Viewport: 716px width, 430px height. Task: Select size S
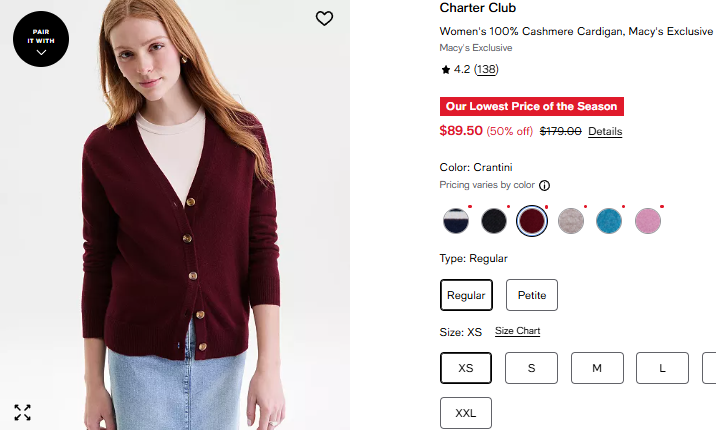[531, 368]
